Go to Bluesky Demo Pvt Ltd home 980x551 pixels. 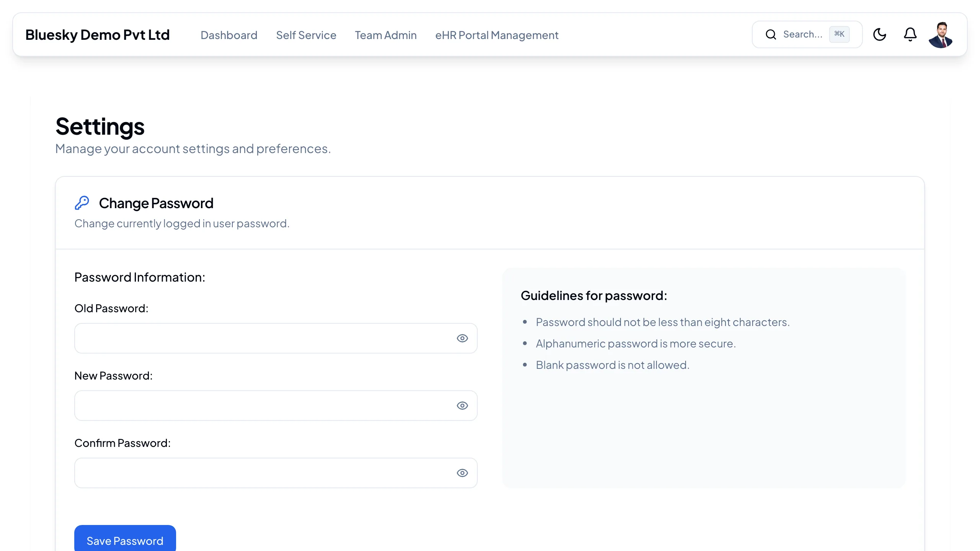coord(97,35)
